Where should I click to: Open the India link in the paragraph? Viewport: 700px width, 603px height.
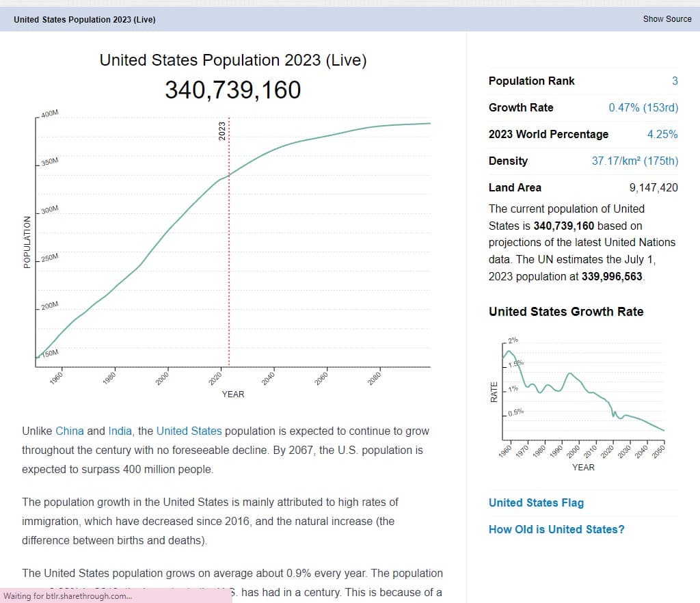[x=120, y=431]
